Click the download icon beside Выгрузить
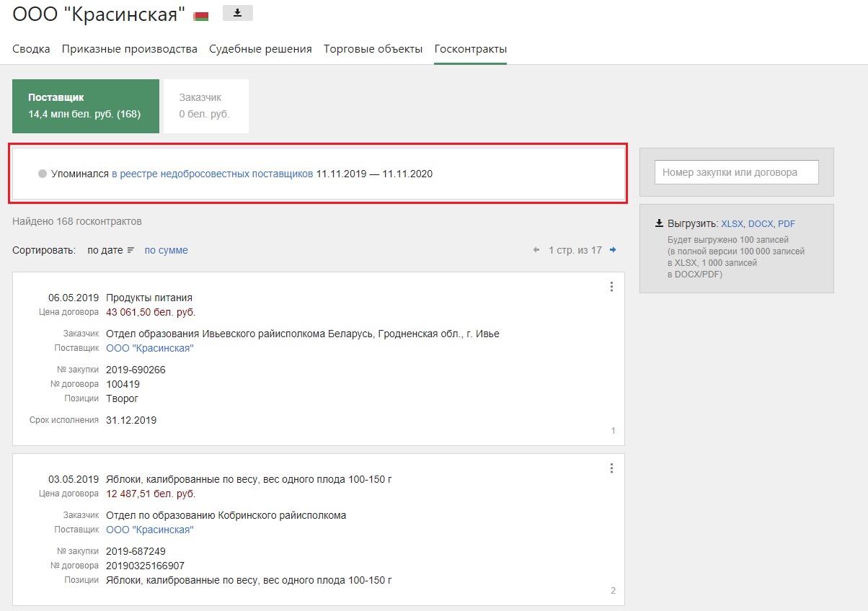The width and height of the screenshot is (868, 611). coord(659,223)
